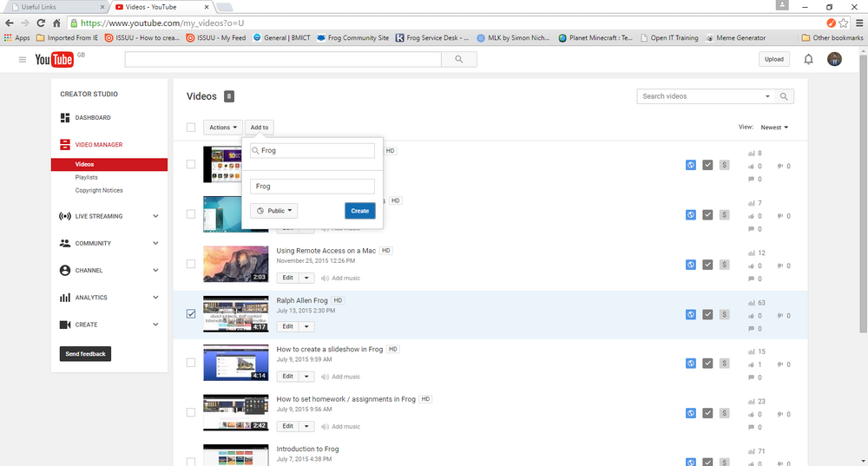The image size is (868, 466).
Task: Expand the Community section chevron
Action: pos(155,243)
